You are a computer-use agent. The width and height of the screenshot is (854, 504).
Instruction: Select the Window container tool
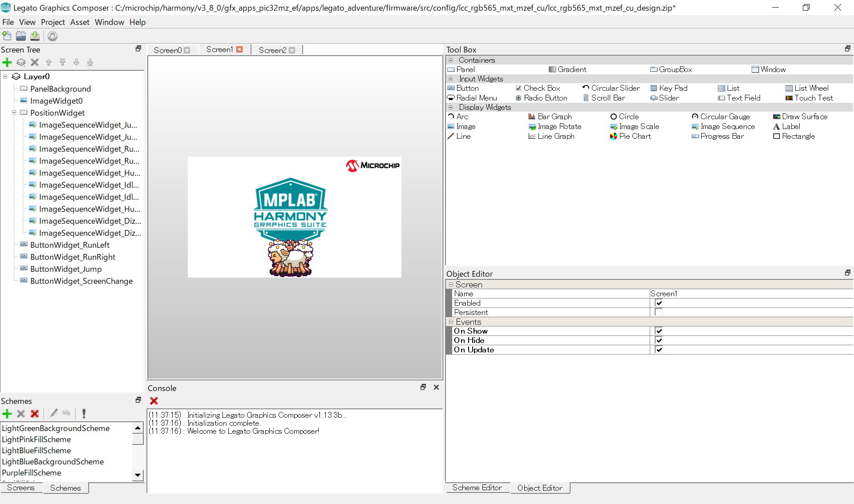[x=769, y=69]
